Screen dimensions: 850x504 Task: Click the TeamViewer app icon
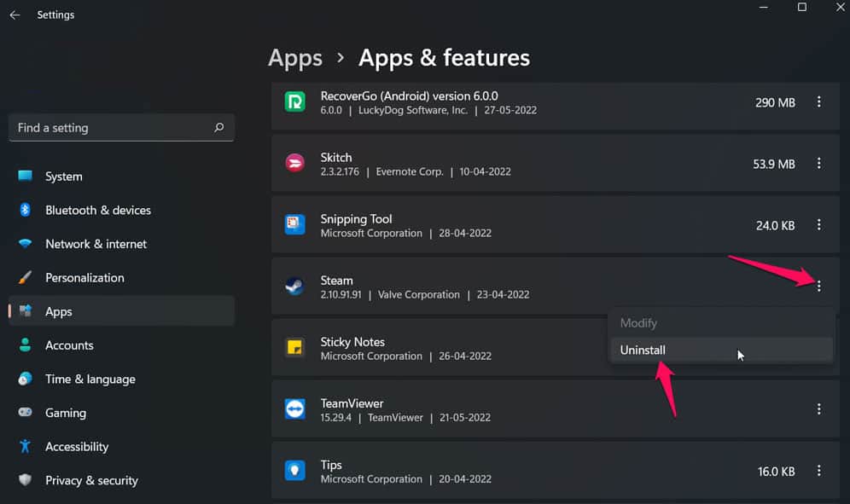[294, 409]
